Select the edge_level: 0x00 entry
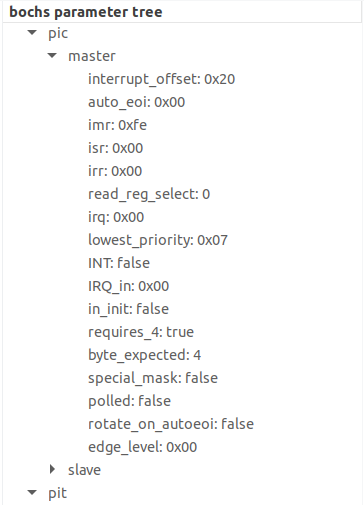Viewport: 364px width, 505px height. point(142,447)
